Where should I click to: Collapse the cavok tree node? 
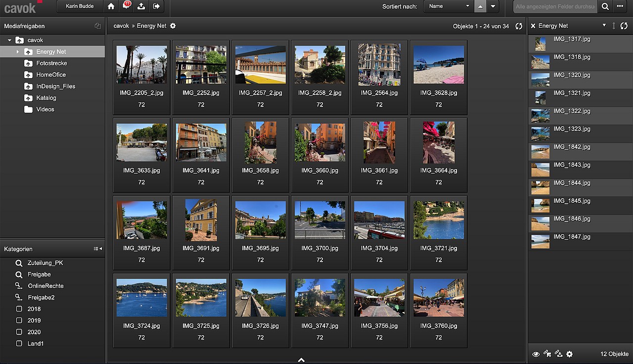[x=9, y=40]
